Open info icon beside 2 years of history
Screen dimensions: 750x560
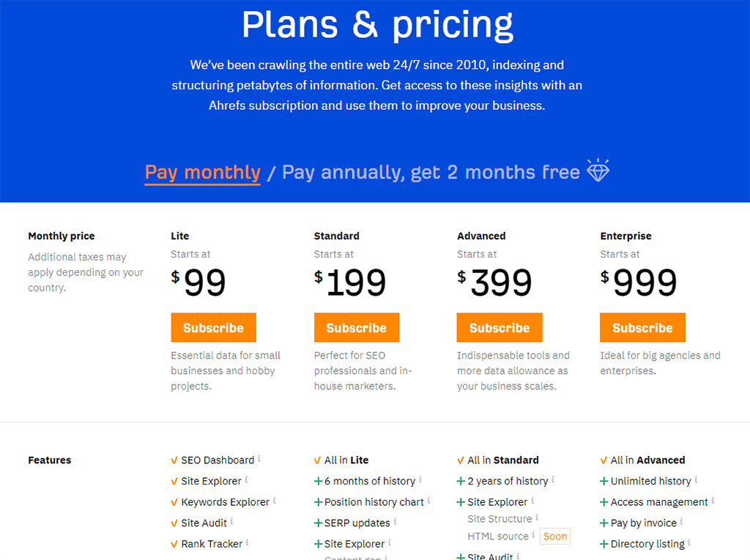click(x=553, y=479)
